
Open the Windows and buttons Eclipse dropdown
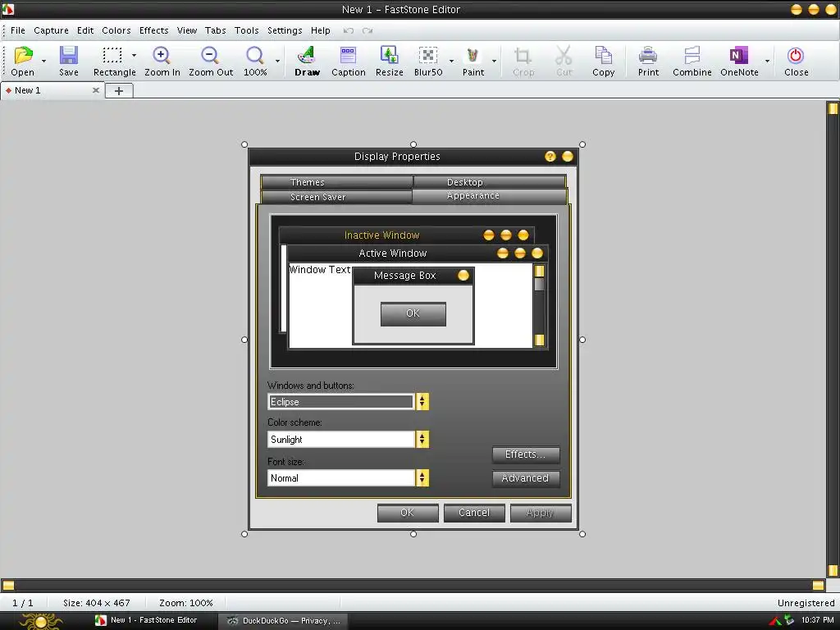[422, 401]
